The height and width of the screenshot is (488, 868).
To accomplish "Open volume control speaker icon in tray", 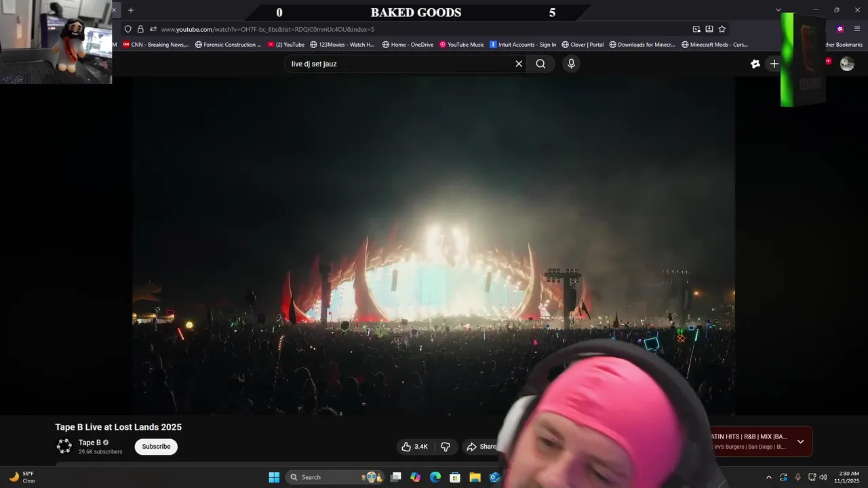I will tap(823, 477).
